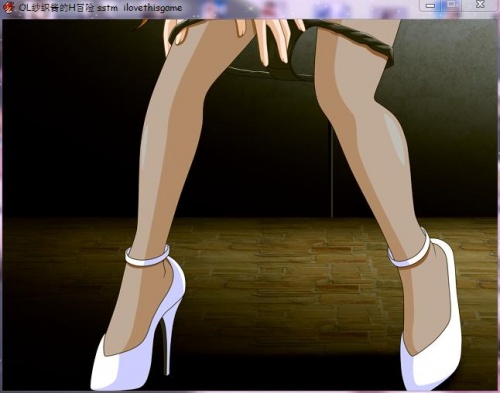Click the window title text
The width and height of the screenshot is (500, 393).
pos(100,8)
